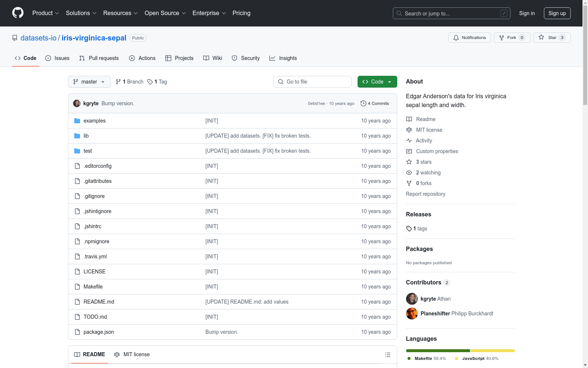Open the README.md file
Screen dimensions: 588x368
click(x=99, y=302)
